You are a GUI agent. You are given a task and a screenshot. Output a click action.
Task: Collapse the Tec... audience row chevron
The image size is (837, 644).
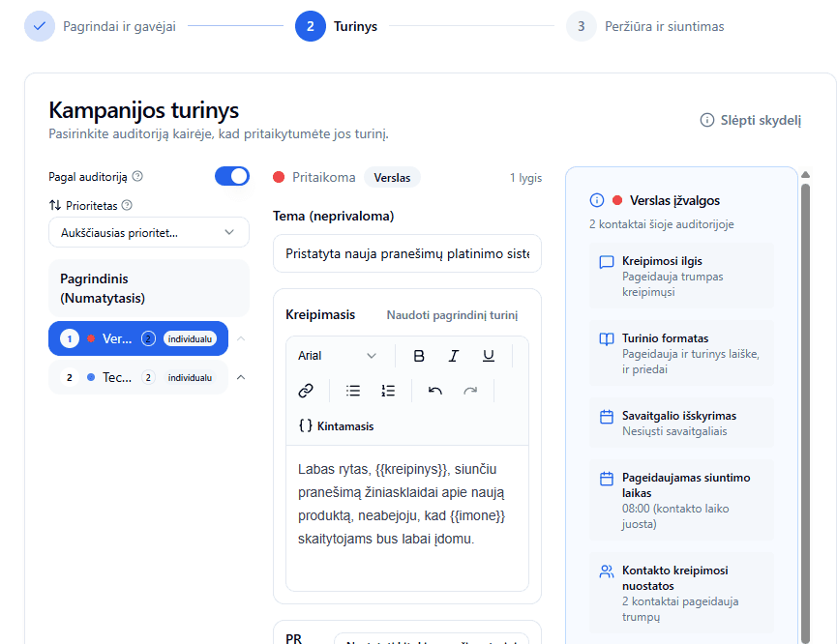click(x=241, y=377)
